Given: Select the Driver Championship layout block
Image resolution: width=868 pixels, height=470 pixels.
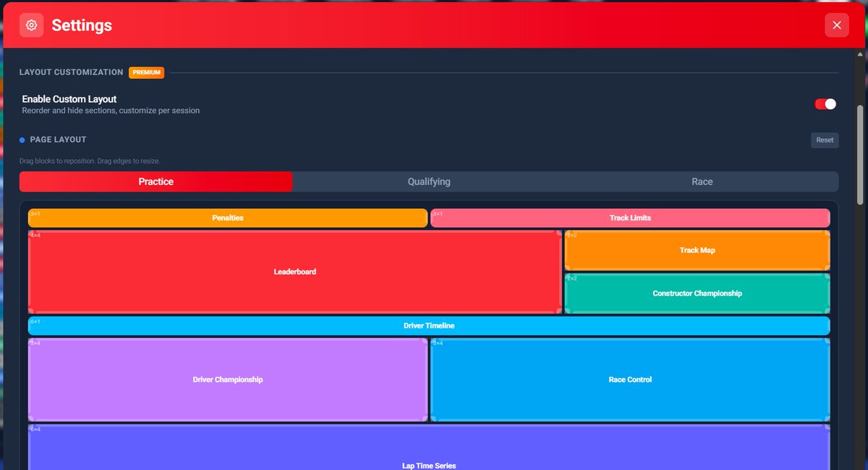Looking at the screenshot, I should tap(228, 380).
